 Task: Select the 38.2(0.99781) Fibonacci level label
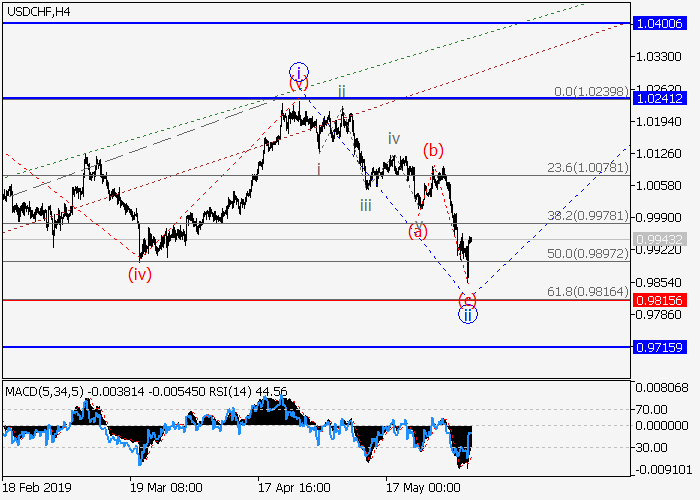[x=587, y=215]
